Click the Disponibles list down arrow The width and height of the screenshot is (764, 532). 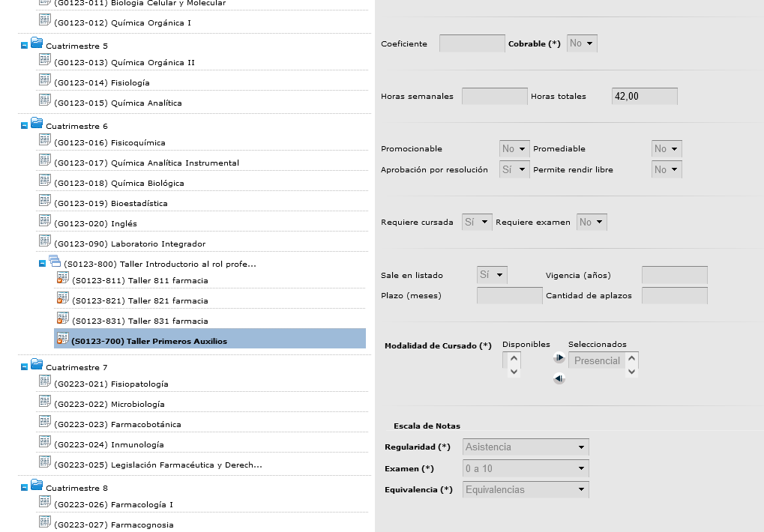pos(514,372)
